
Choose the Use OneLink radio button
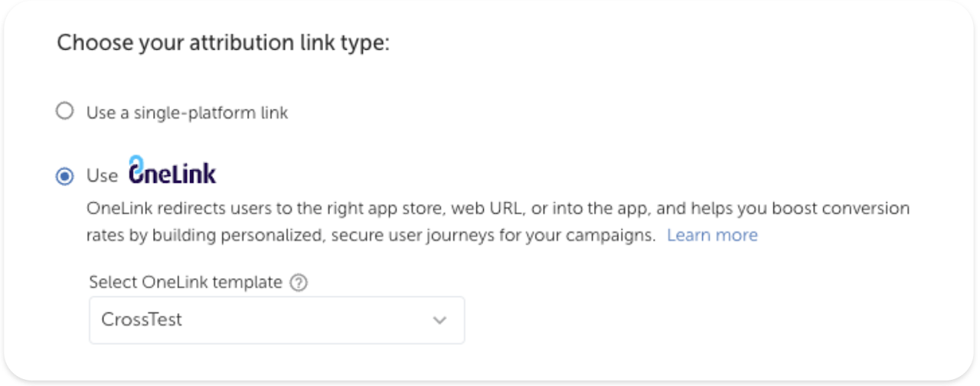(65, 176)
